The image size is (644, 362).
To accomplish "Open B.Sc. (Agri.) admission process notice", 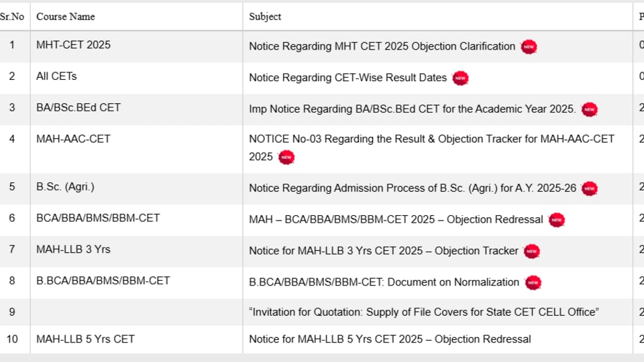I will (x=413, y=188).
